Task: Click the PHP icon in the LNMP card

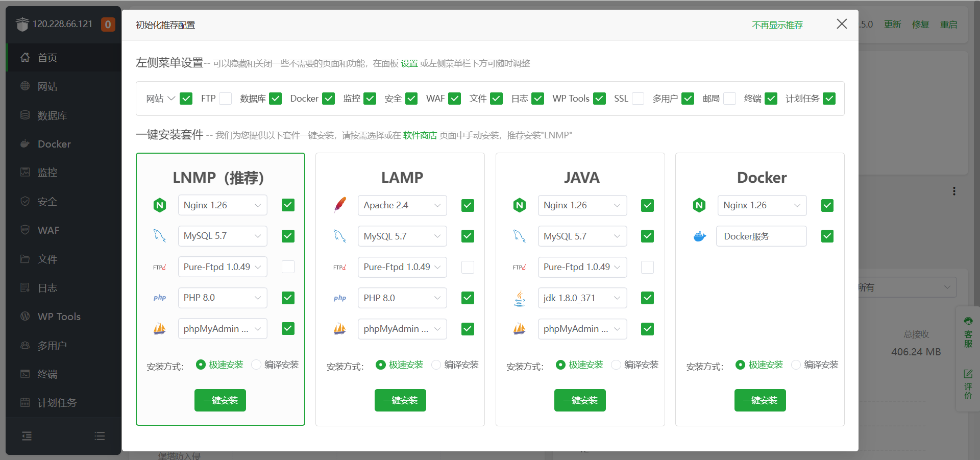Action: [160, 298]
